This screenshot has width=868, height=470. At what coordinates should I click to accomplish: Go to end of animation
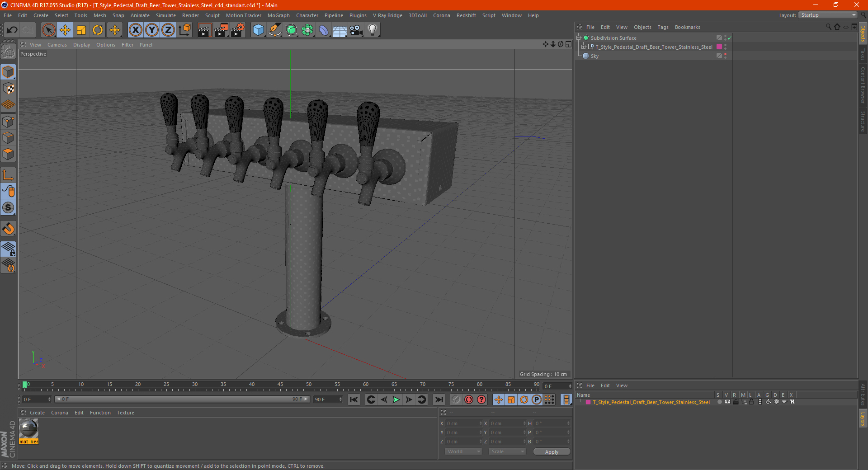click(439, 399)
